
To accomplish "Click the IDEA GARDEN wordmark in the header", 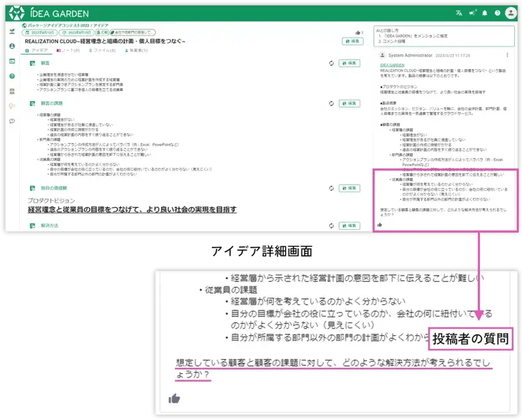I will click(59, 14).
